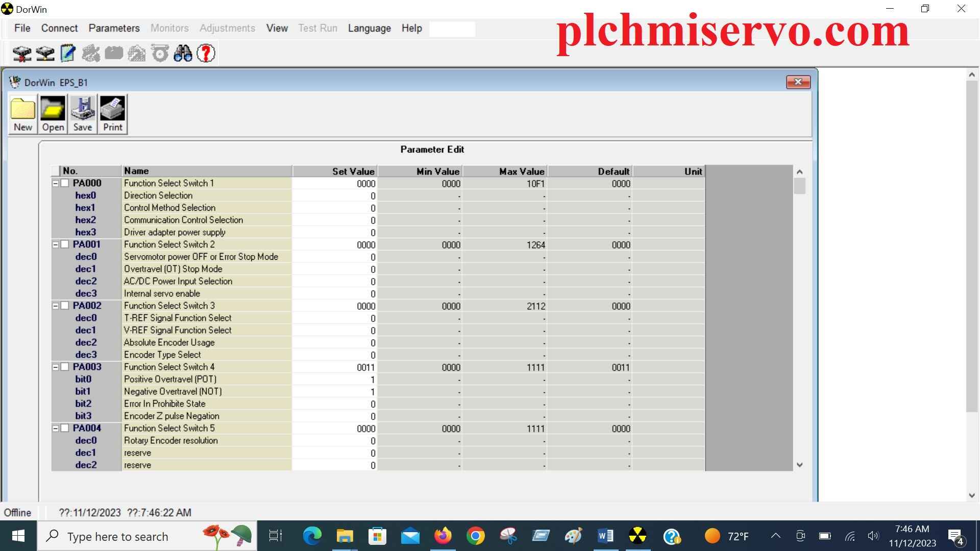Close the DorWin EPS_B1 child window

click(798, 82)
